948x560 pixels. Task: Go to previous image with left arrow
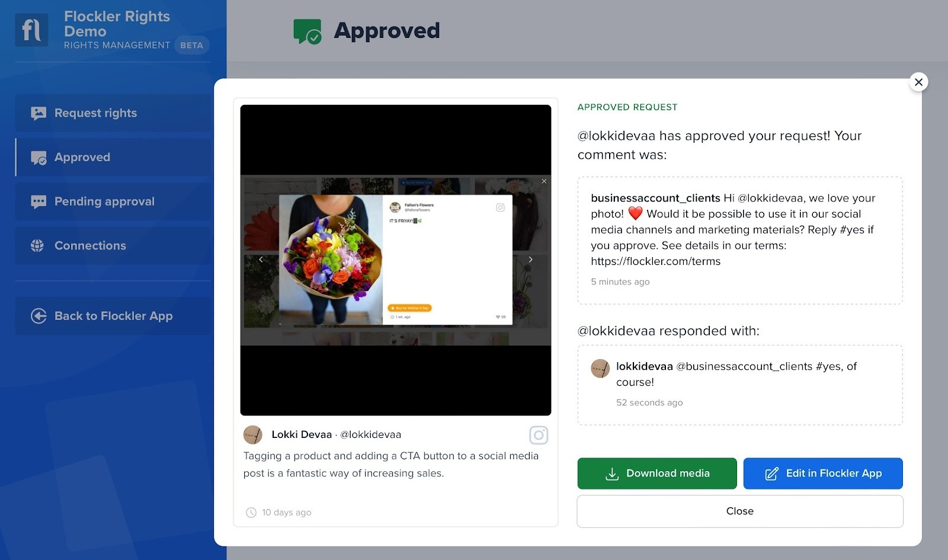pyautogui.click(x=261, y=260)
